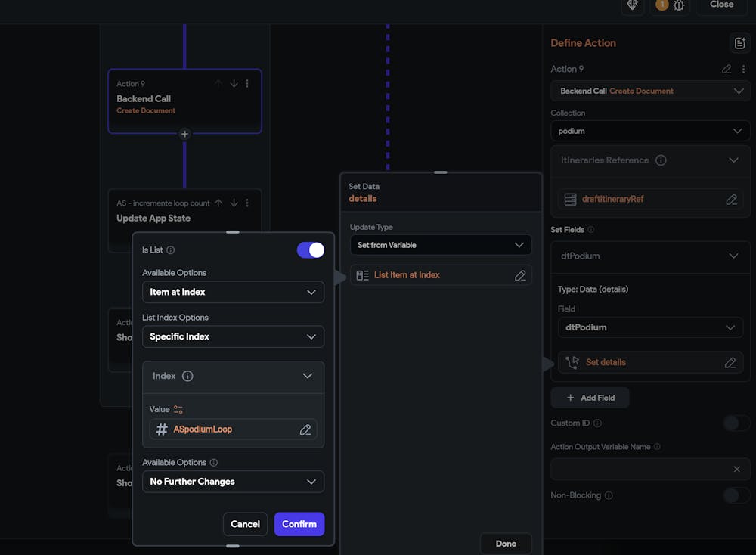Move Action 9 Backend Call down
This screenshot has width=756, height=555.
tap(234, 83)
